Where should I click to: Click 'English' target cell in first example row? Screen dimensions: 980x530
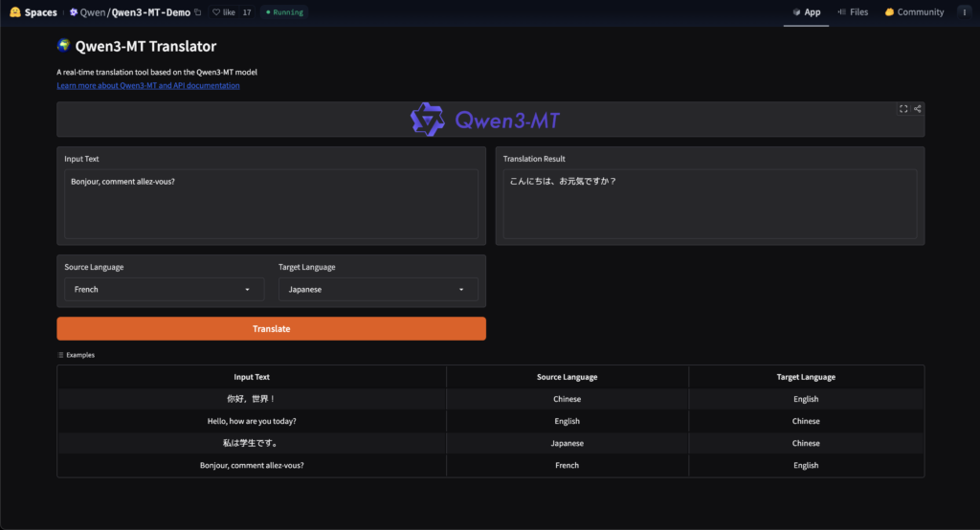tap(806, 399)
